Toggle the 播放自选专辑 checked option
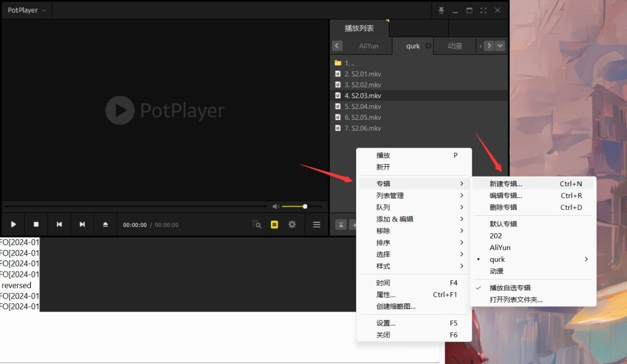The image size is (627, 364). (x=510, y=288)
